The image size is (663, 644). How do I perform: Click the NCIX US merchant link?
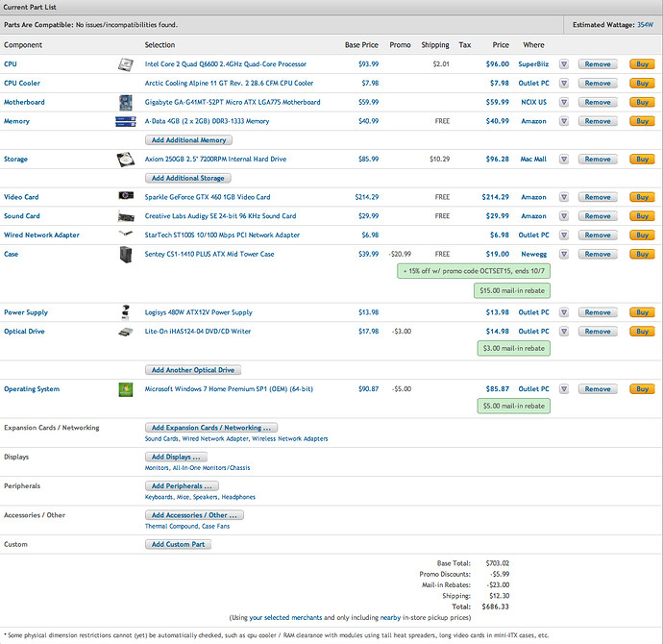[533, 102]
